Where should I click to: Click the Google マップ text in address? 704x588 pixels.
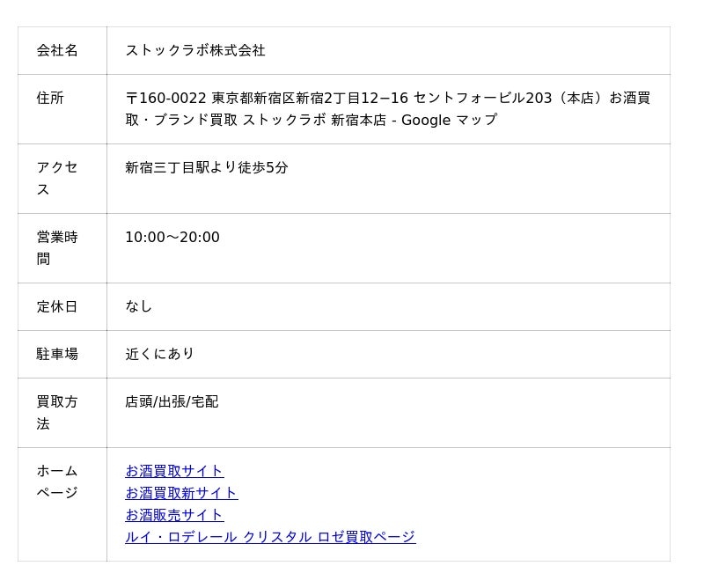(449, 121)
